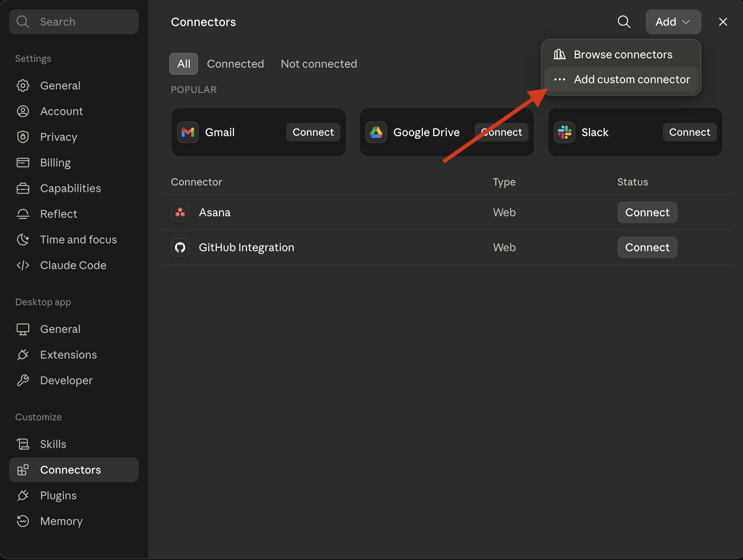
Task: Click the Memory history icon
Action: [23, 521]
